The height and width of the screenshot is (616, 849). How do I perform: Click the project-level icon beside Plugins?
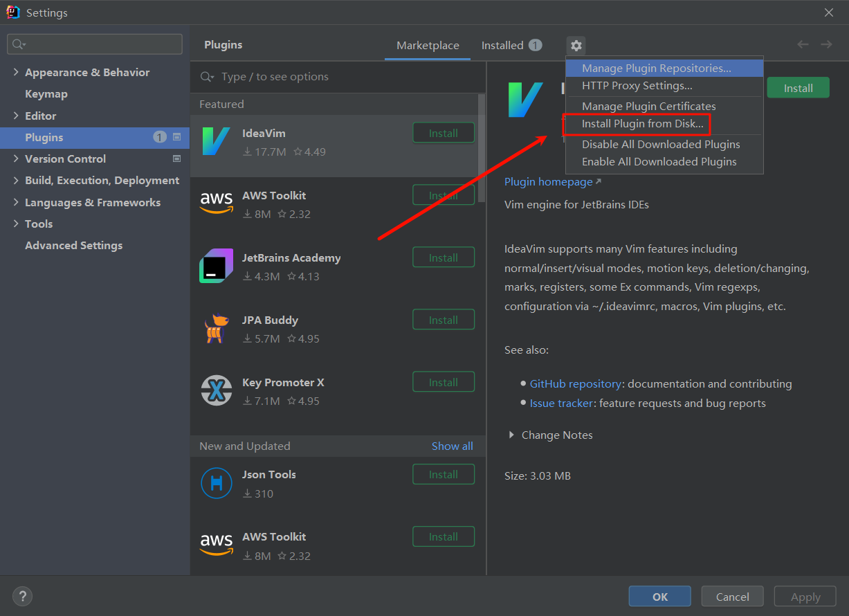(x=176, y=137)
